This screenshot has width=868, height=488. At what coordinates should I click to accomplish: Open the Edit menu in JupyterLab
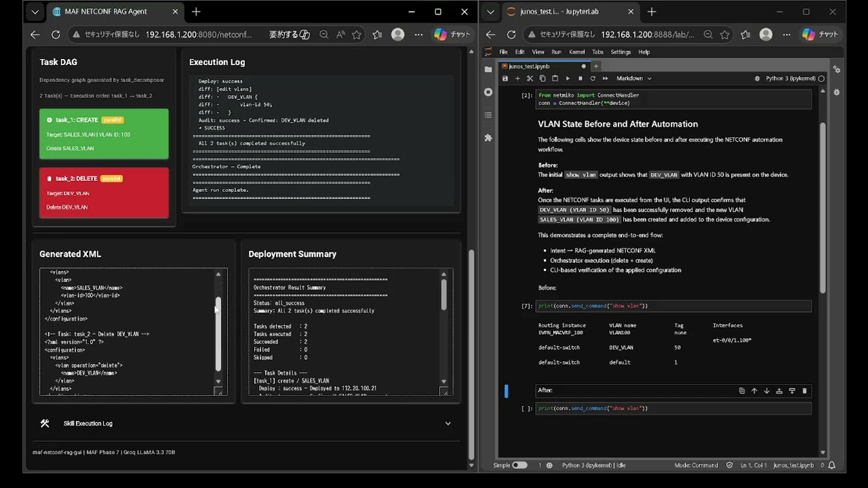[519, 52]
